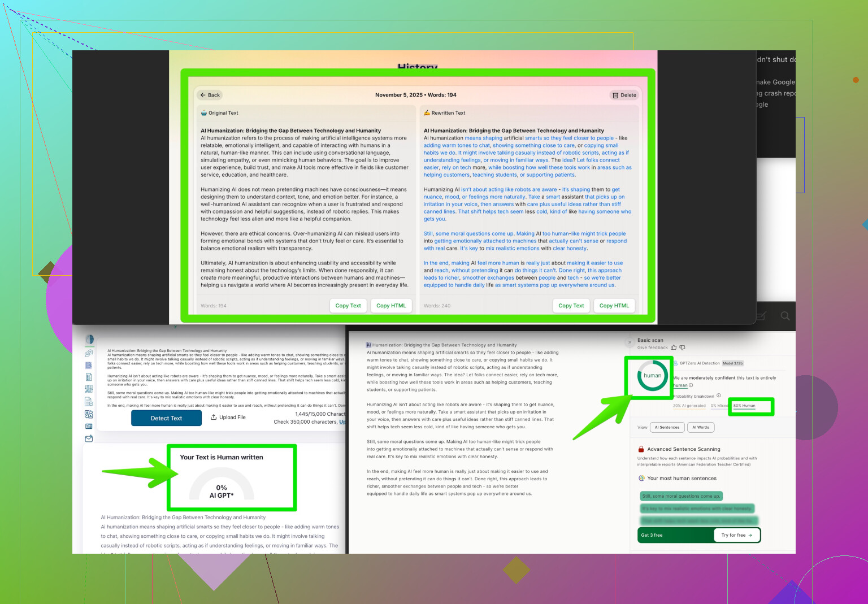Select the 20% AI generated tab

tap(689, 406)
